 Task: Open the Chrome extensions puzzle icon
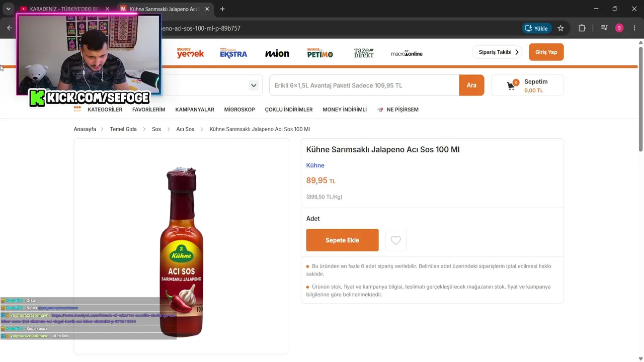point(582,28)
